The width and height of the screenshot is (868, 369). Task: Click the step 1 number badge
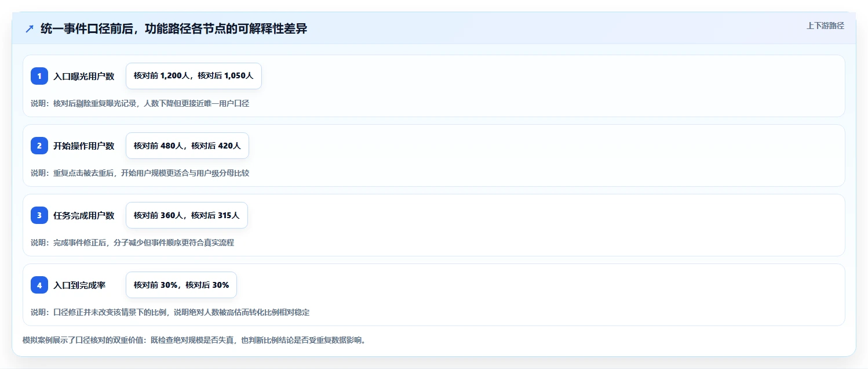coord(39,76)
